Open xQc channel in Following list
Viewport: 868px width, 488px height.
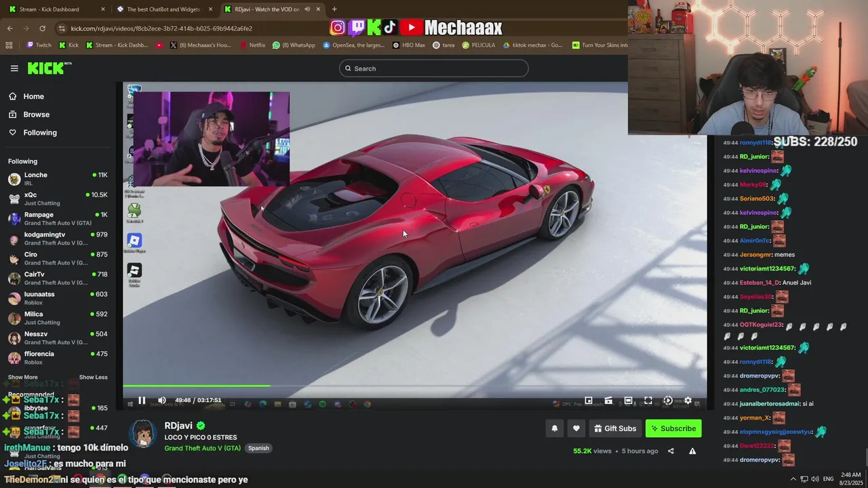[x=58, y=199]
